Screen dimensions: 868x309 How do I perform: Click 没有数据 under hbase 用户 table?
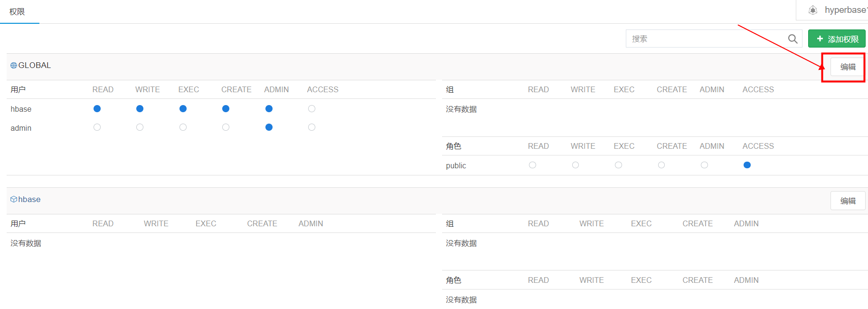point(26,243)
